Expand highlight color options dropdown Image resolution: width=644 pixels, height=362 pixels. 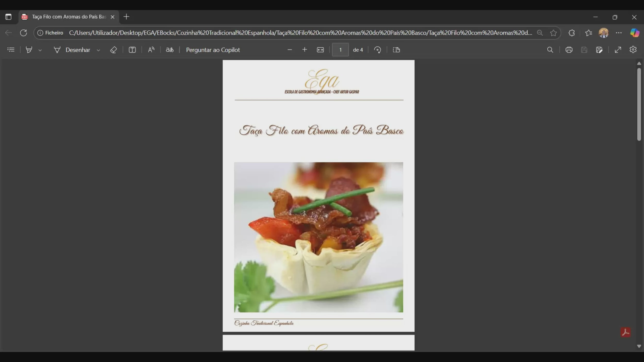(x=40, y=50)
